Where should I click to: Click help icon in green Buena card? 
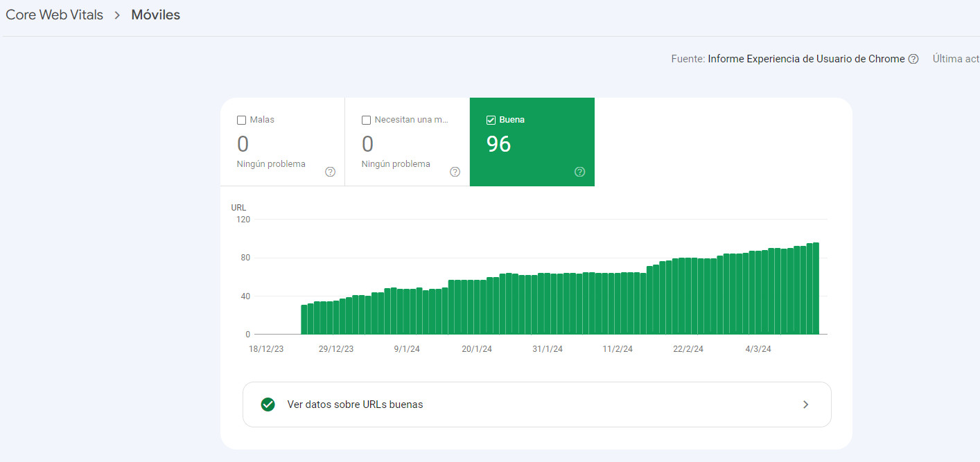[x=579, y=172]
